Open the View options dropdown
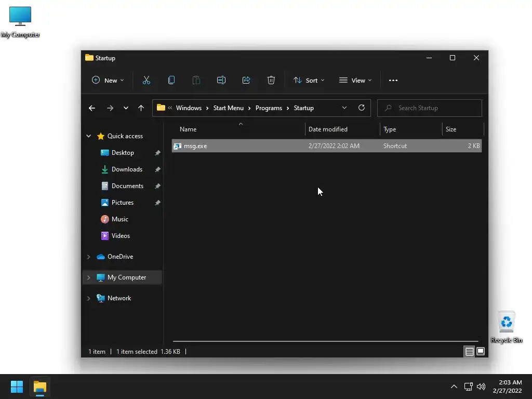 355,81
